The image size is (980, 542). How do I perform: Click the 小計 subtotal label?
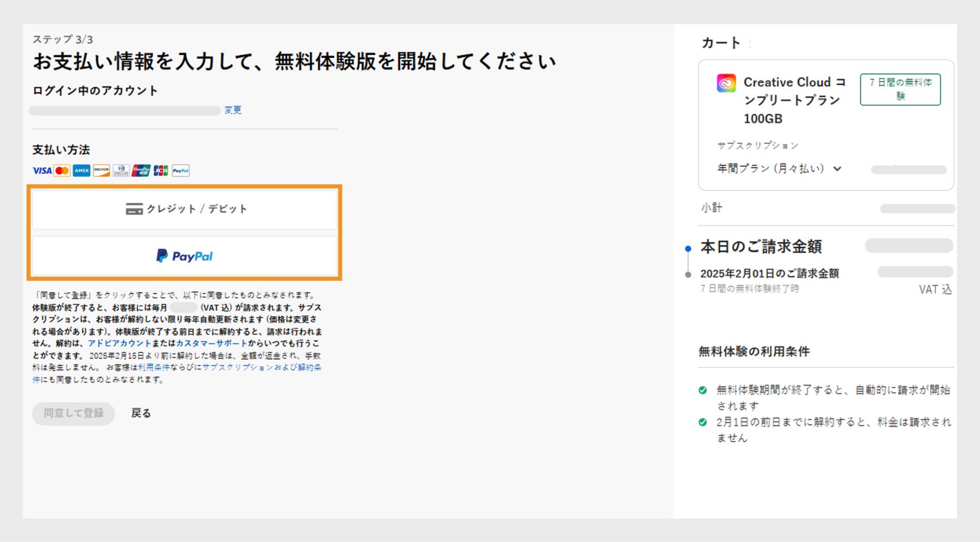point(712,208)
